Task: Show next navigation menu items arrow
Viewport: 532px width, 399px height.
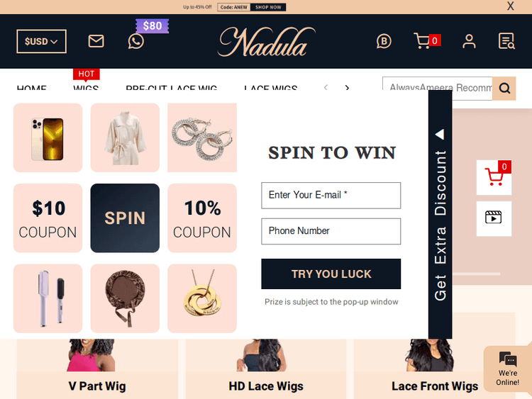Action: tap(347, 88)
